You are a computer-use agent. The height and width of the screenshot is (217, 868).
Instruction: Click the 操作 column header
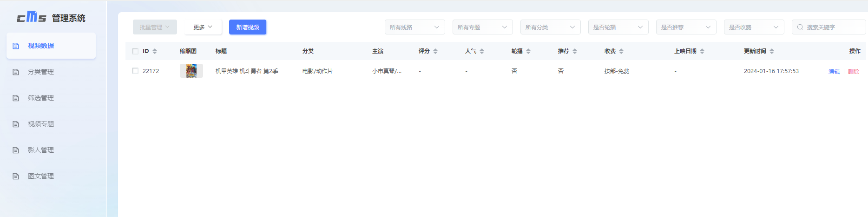(855, 51)
